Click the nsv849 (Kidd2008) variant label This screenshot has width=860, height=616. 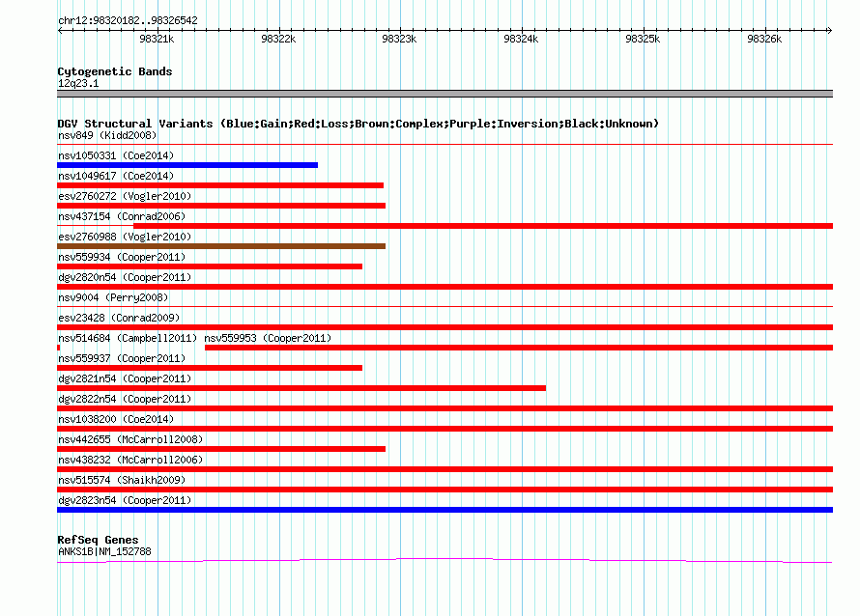107,135
